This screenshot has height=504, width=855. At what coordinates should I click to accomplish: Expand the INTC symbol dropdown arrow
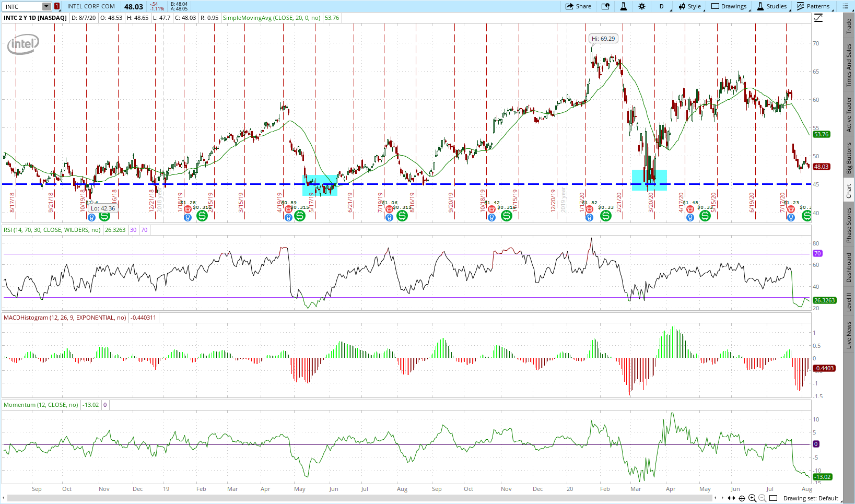(46, 7)
